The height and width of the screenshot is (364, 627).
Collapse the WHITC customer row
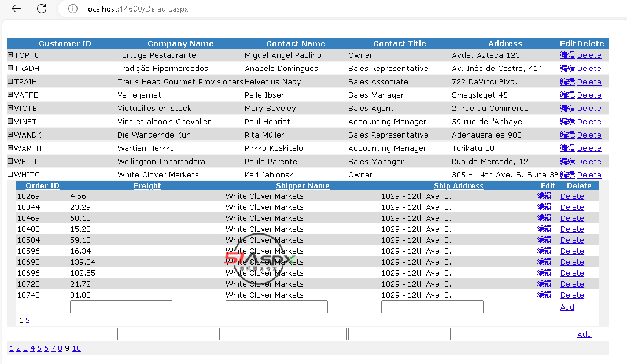(x=10, y=174)
